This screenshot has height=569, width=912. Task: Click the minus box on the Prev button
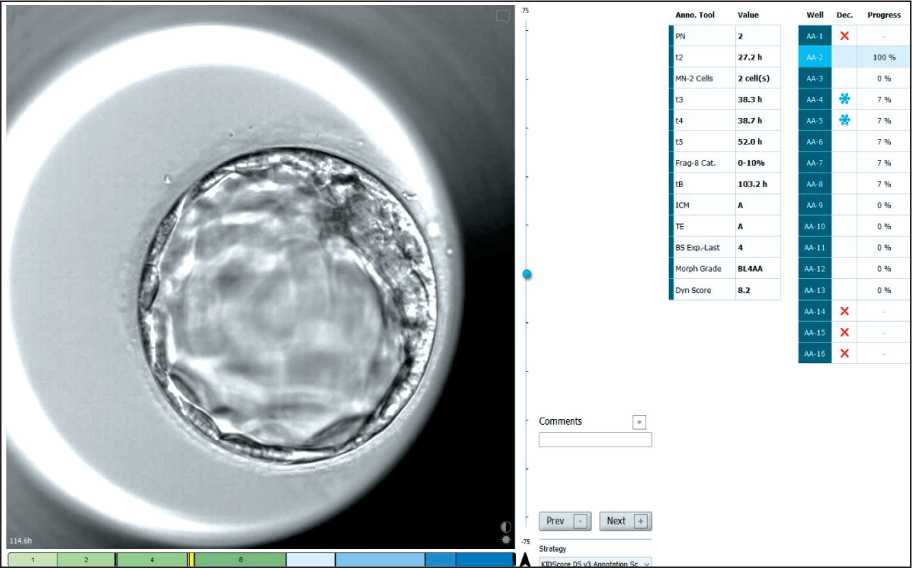coord(581,521)
